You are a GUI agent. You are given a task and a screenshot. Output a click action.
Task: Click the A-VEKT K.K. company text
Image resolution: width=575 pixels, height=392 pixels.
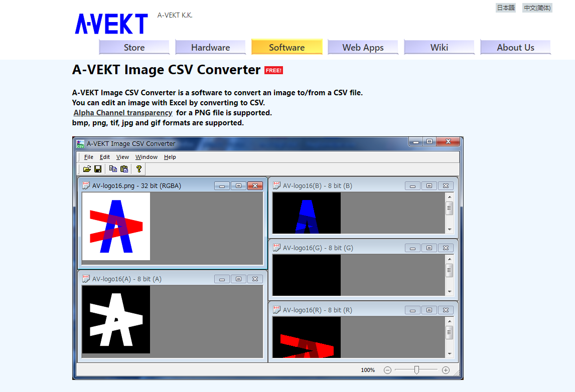pos(175,15)
